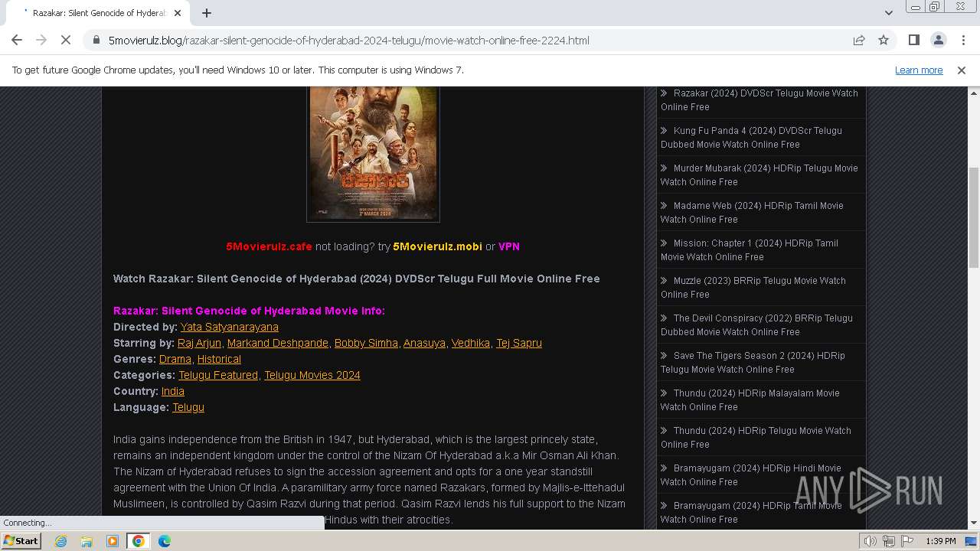Open Bramayugam HDRip Tamil Movie link
The height and width of the screenshot is (551, 980).
[751, 513]
